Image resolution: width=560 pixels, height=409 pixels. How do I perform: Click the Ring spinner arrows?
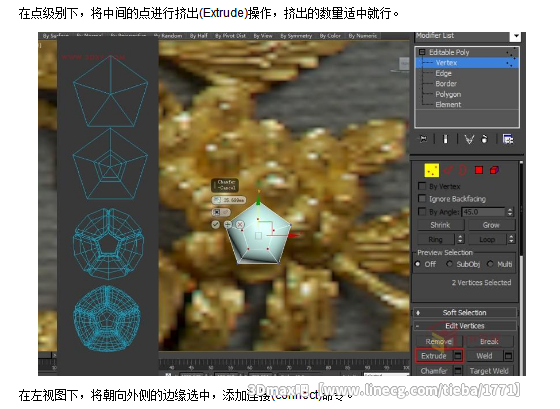coord(460,239)
